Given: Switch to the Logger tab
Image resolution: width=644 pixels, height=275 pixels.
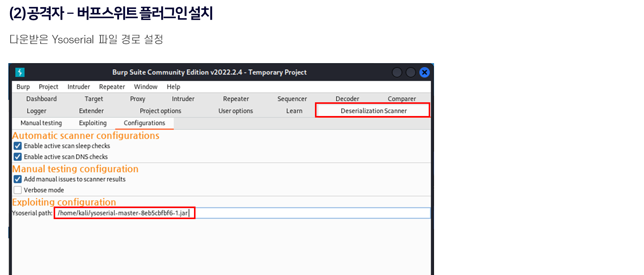Looking at the screenshot, I should (x=37, y=111).
